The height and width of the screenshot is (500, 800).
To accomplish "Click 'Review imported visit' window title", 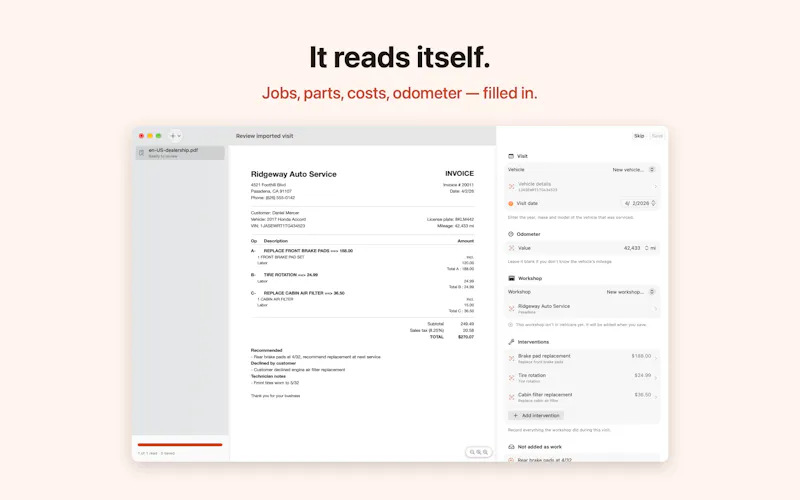I will 264,136.
